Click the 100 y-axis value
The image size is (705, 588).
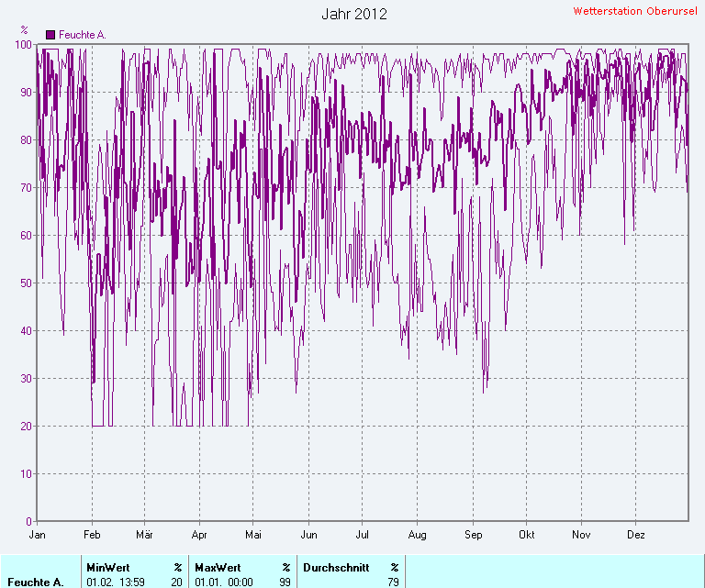coord(23,44)
